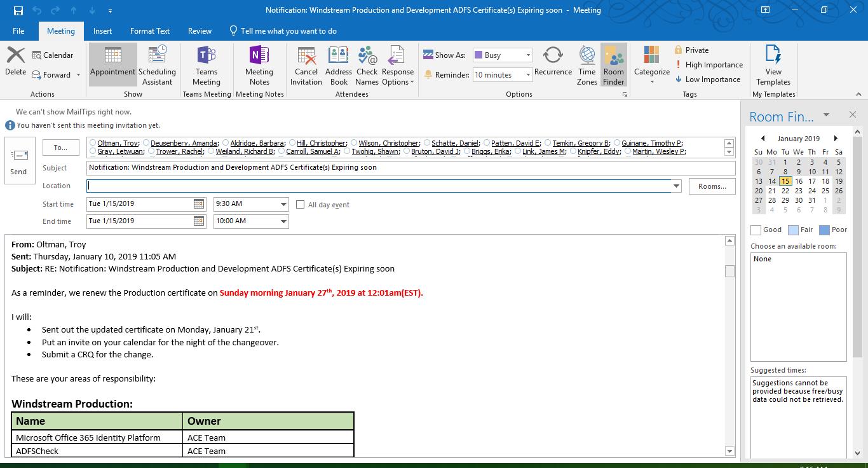Select January 21 in the Room Finder calendar

tap(771, 191)
